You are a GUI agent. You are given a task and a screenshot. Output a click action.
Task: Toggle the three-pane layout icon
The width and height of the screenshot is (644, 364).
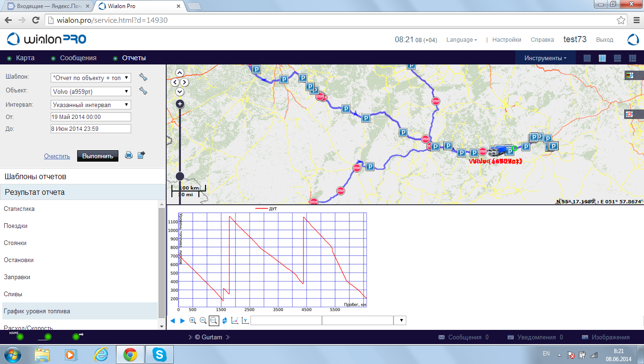coord(633,58)
